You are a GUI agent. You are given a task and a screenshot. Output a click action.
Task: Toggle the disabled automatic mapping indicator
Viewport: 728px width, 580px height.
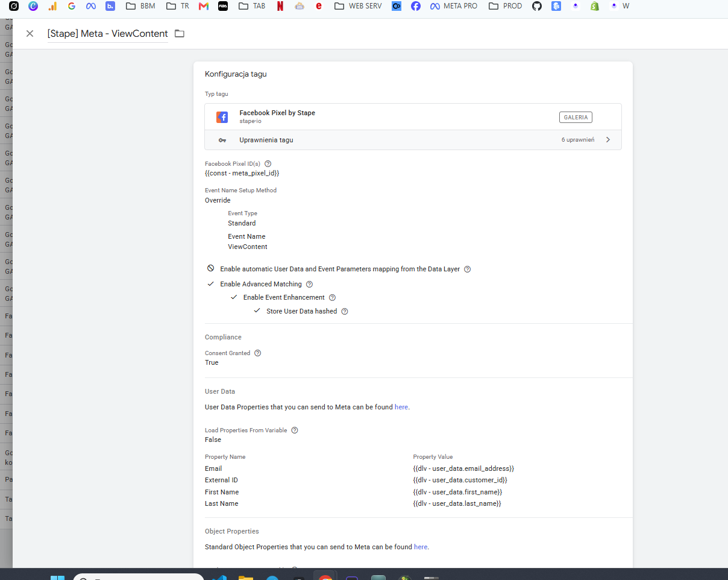(x=210, y=268)
